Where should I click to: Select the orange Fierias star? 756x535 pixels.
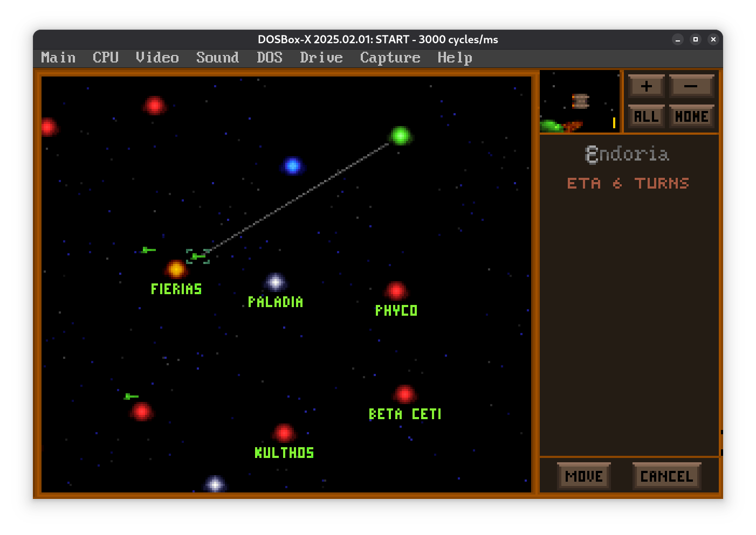tap(176, 268)
